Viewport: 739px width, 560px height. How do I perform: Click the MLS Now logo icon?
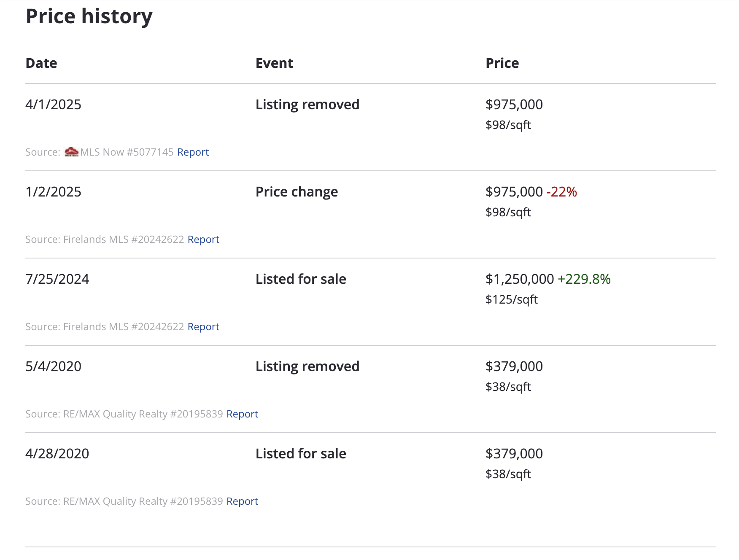[x=71, y=152]
